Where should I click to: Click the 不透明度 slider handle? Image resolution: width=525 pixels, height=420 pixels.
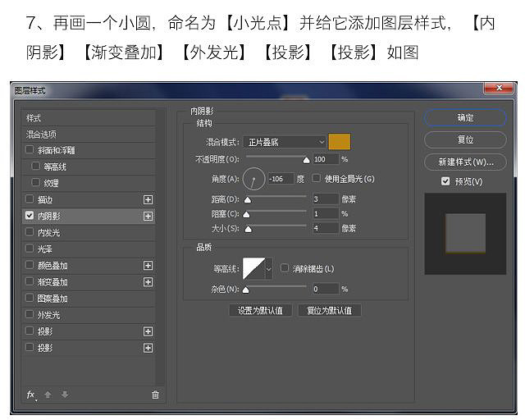point(306,161)
